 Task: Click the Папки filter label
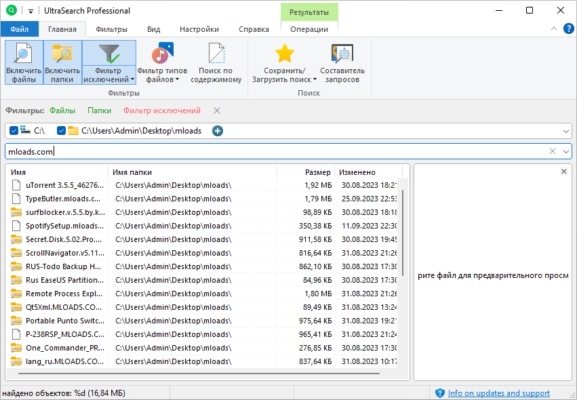click(99, 110)
